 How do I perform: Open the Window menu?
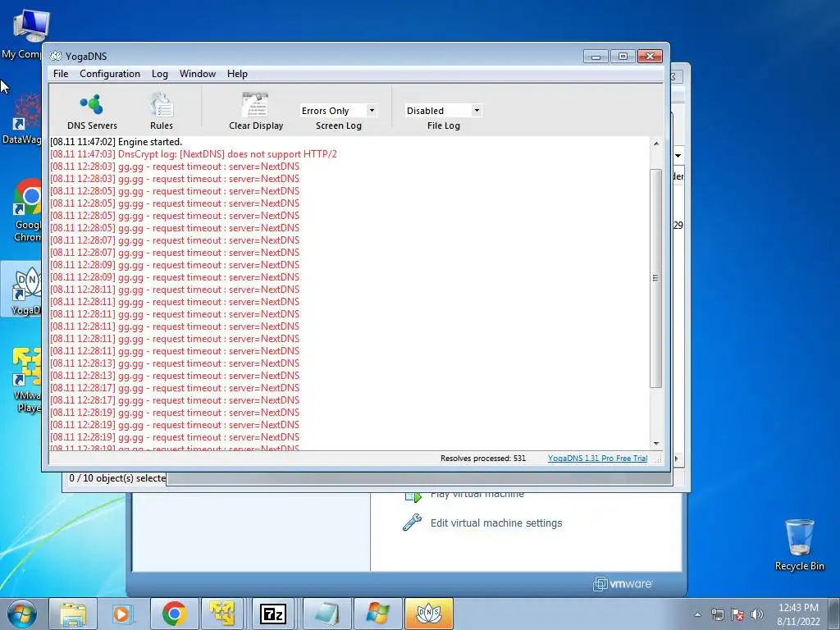(x=198, y=74)
